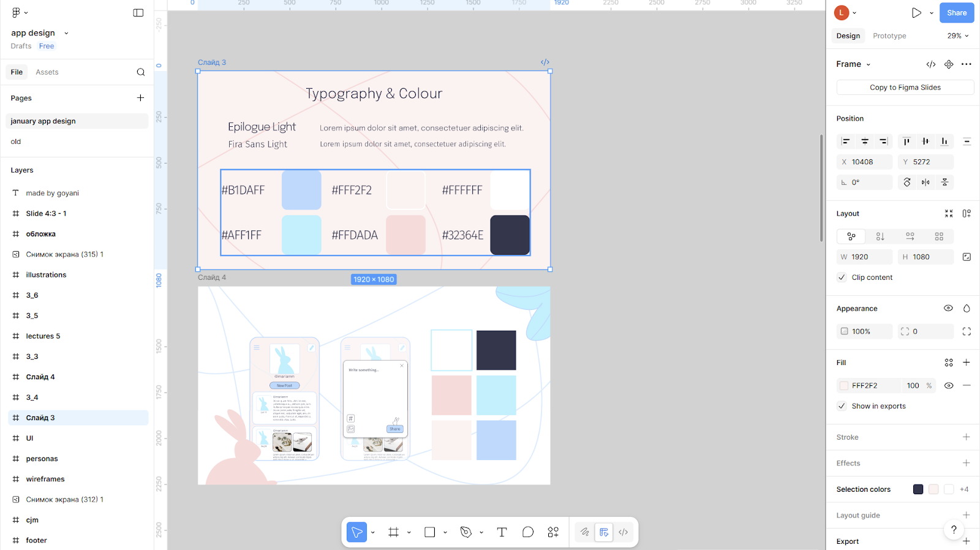The width and height of the screenshot is (980, 550).
Task: Click Copy to Figma Slides button
Action: pyautogui.click(x=905, y=88)
